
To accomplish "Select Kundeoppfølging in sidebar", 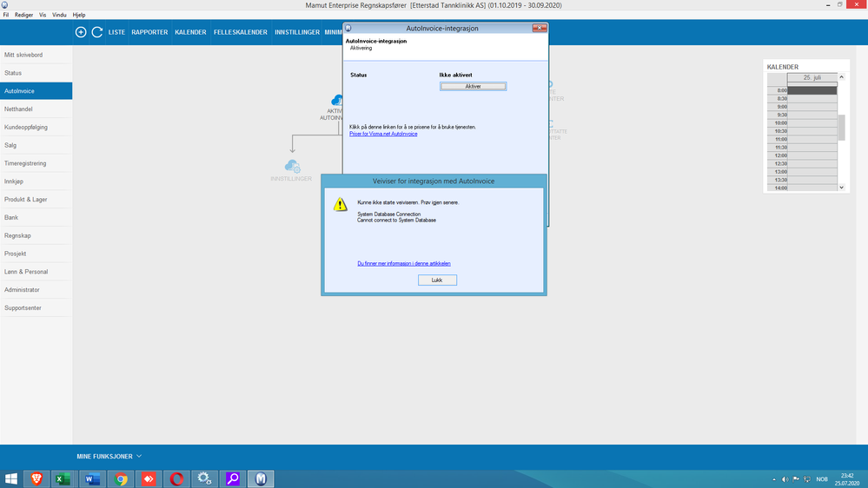I will (36, 128).
